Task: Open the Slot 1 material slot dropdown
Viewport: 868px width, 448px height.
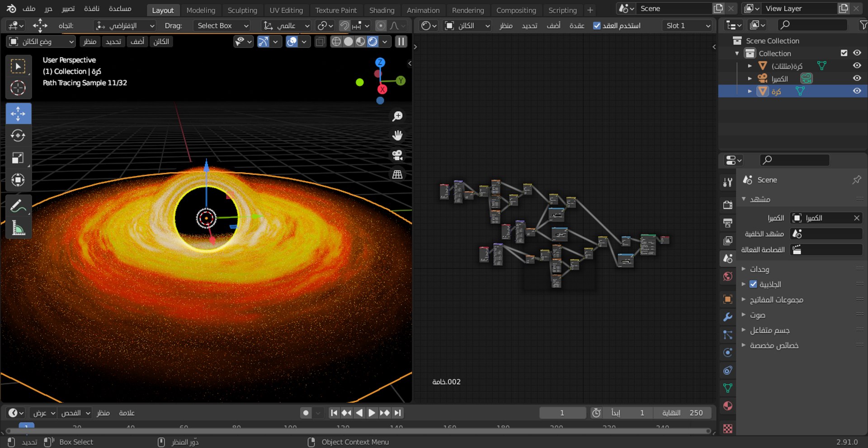Action: click(688, 26)
